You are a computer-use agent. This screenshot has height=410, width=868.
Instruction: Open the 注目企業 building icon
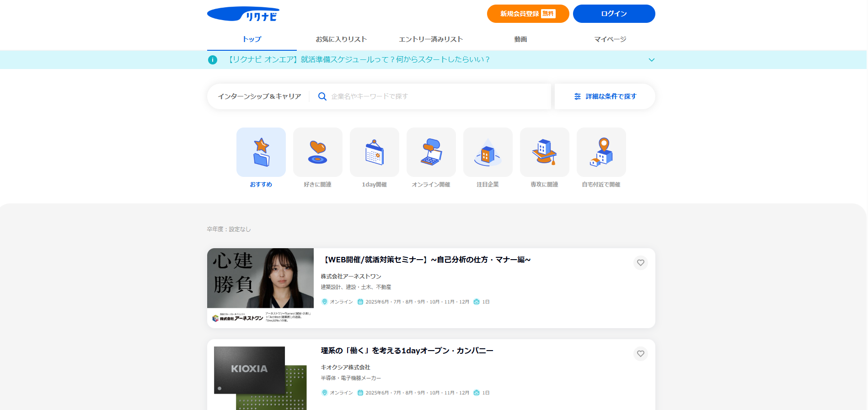pyautogui.click(x=488, y=152)
